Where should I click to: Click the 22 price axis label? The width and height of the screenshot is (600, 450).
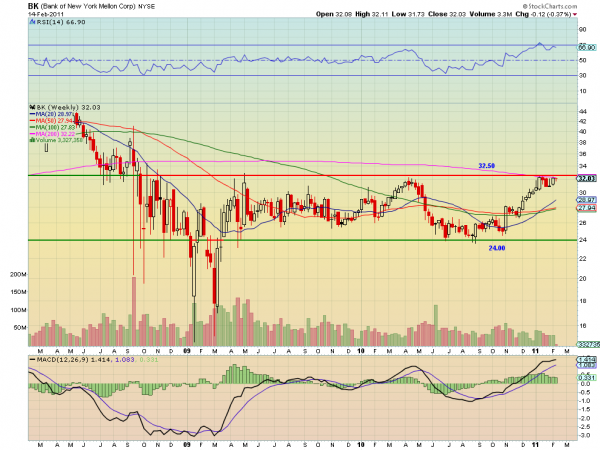(582, 259)
